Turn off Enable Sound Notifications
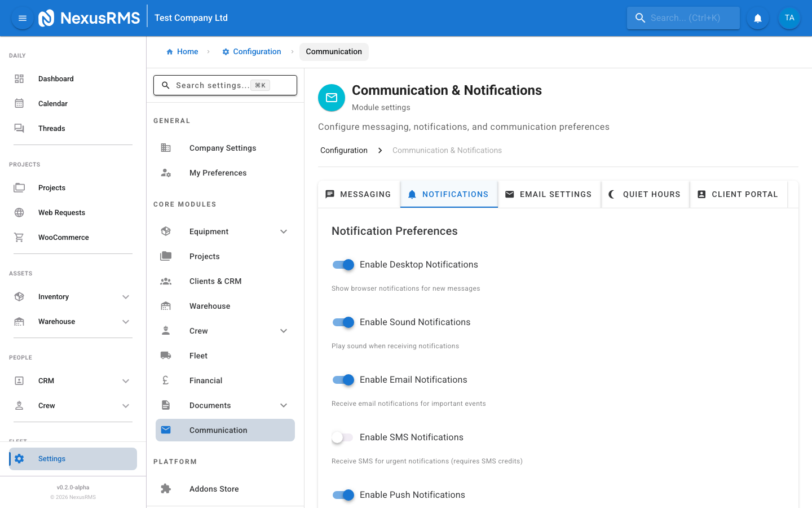This screenshot has width=812, height=508. click(x=343, y=322)
